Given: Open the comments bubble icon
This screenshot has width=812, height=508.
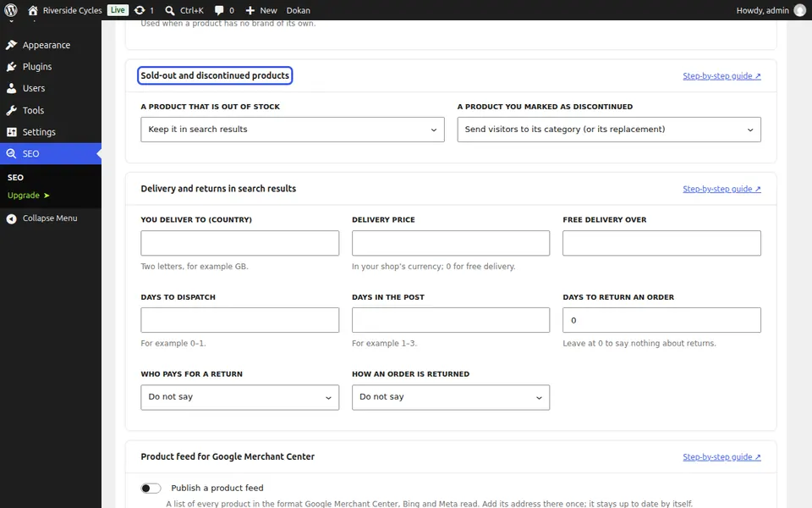Looking at the screenshot, I should pyautogui.click(x=219, y=10).
